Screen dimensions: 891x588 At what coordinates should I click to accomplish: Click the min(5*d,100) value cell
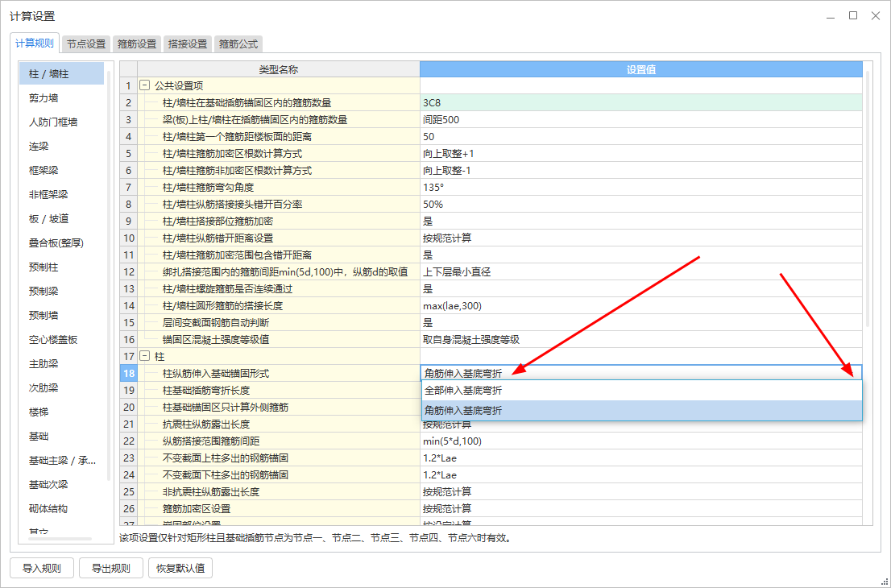point(641,441)
